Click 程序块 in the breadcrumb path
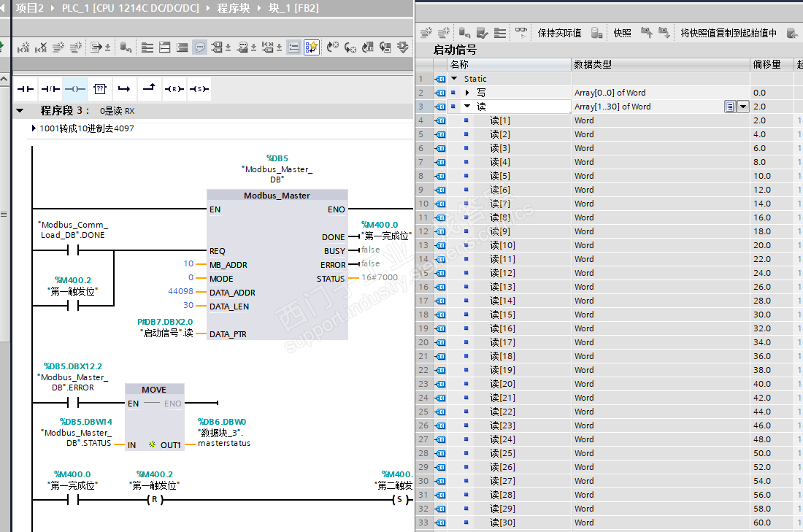The height and width of the screenshot is (532, 803). click(x=234, y=8)
